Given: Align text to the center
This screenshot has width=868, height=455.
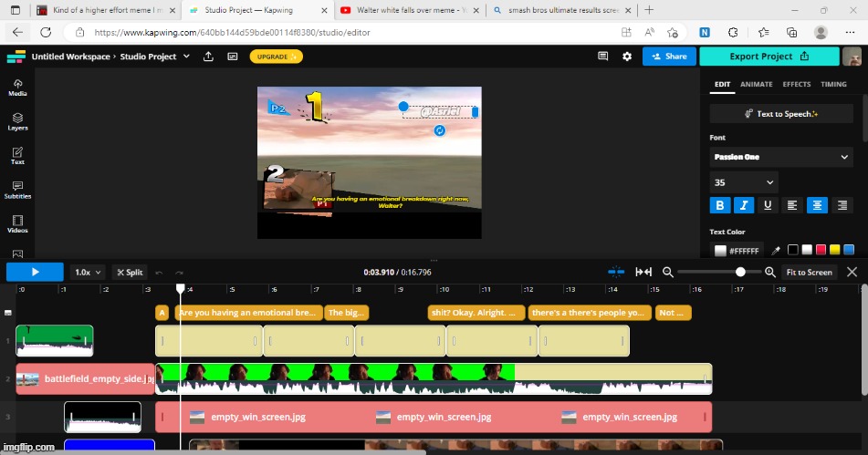Looking at the screenshot, I should click(x=817, y=205).
